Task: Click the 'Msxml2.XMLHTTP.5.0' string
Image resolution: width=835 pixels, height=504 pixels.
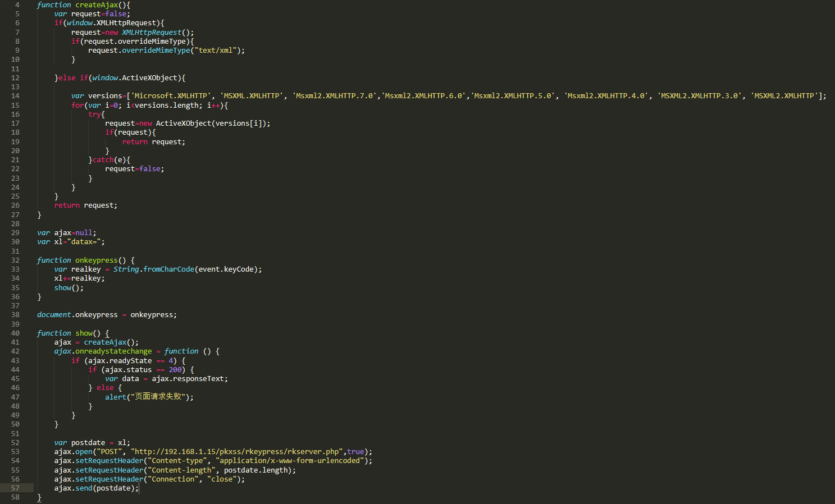Action: (x=513, y=96)
